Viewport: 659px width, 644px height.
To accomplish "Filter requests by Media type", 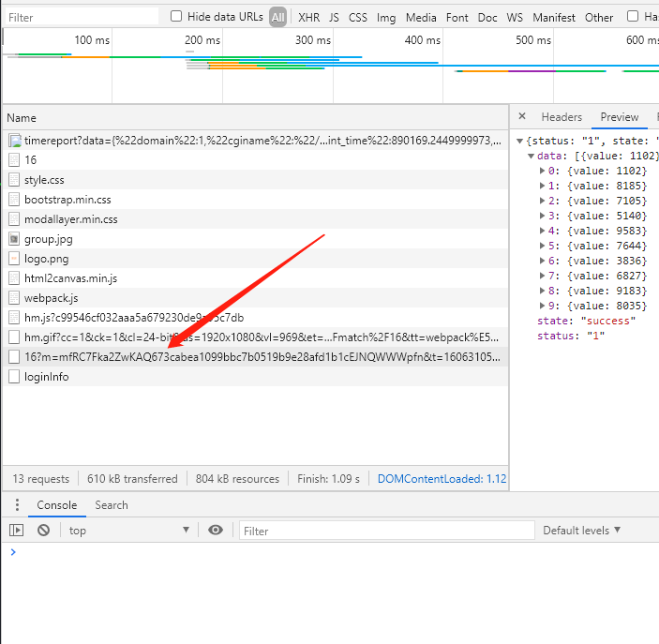I will (421, 17).
